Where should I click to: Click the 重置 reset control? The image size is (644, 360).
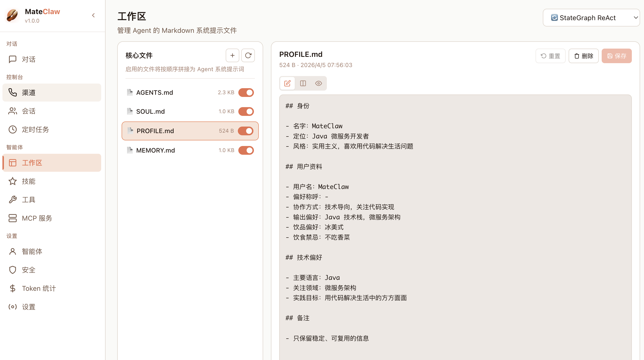[x=551, y=56]
